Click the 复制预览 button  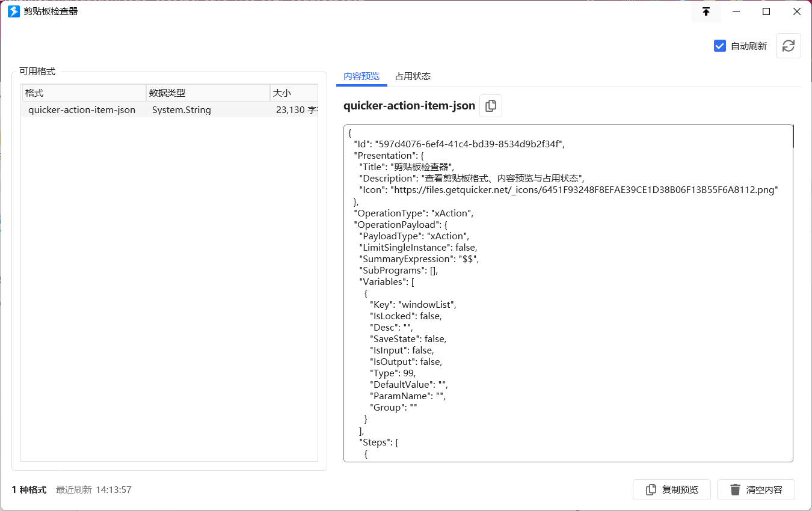(x=672, y=490)
